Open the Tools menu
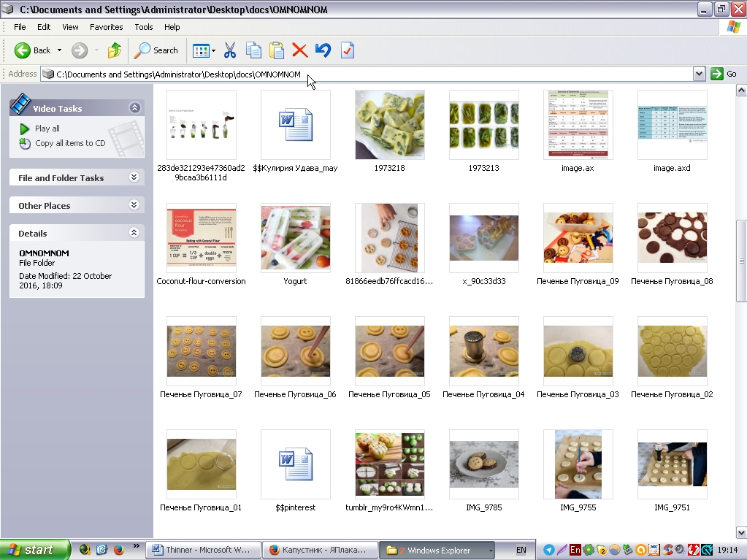 [x=144, y=27]
